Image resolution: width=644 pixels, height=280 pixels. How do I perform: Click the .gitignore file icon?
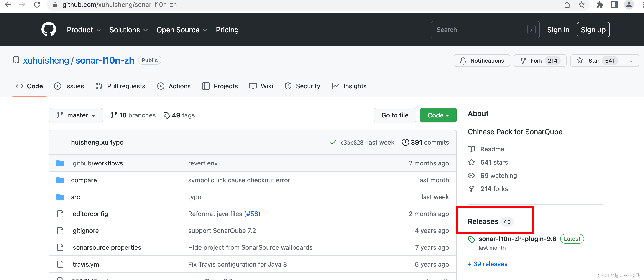(x=60, y=231)
